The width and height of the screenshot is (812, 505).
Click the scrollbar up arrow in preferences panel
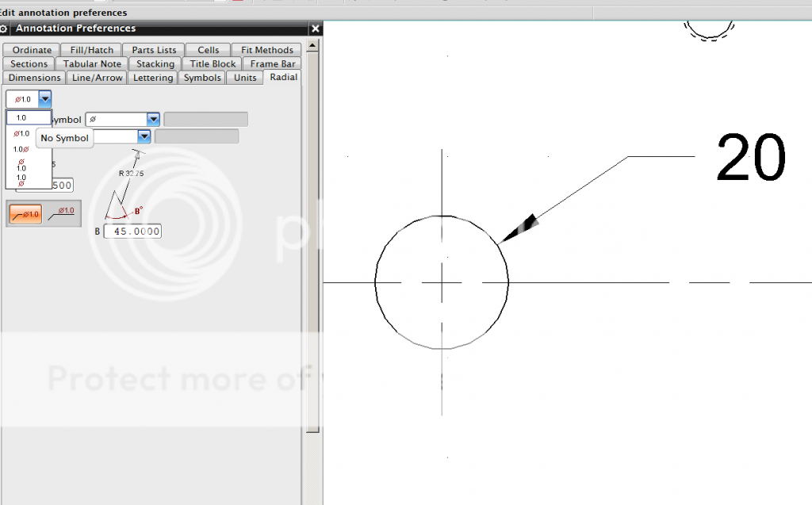click(x=312, y=45)
